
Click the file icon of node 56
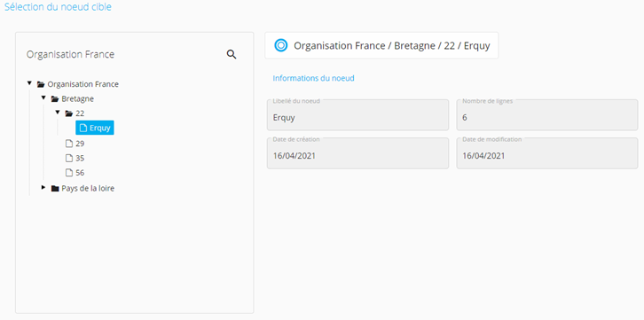[69, 173]
